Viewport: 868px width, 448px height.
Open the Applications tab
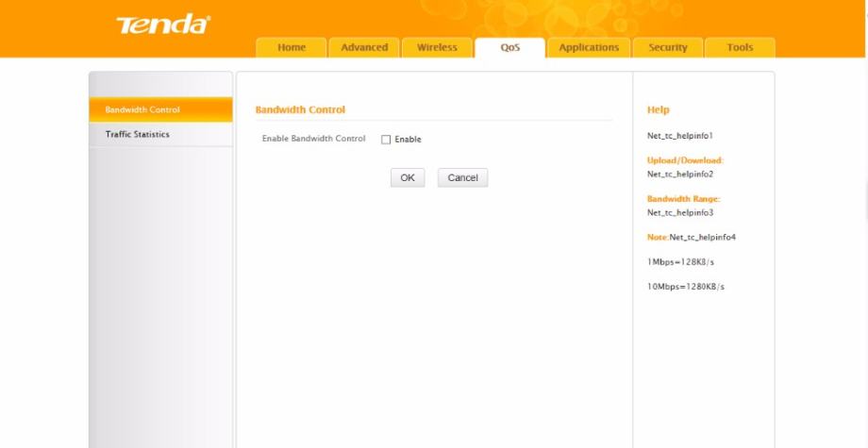pyautogui.click(x=589, y=48)
